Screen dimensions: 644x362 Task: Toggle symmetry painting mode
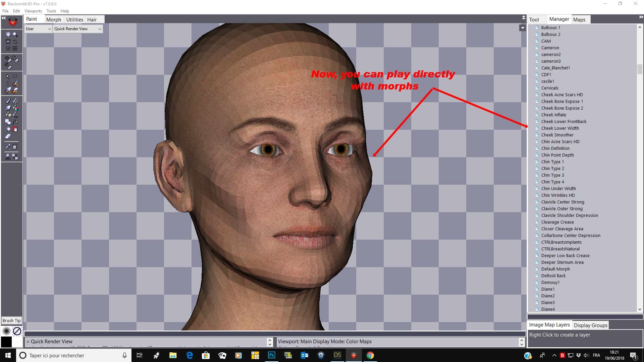[7, 42]
